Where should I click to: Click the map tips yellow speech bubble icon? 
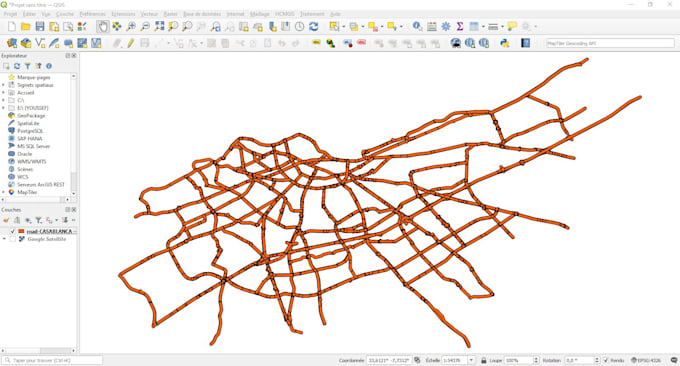click(512, 27)
